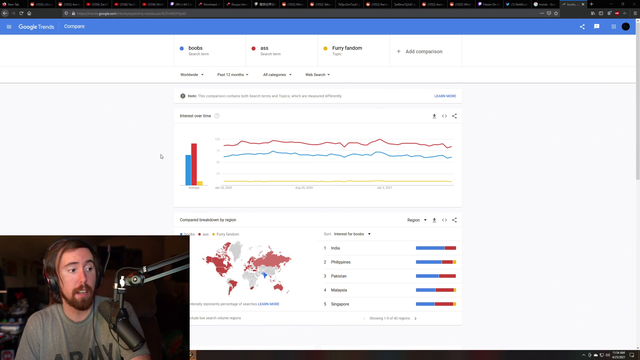Select the ass search term box
This screenshot has width=640, height=360.
pyautogui.click(x=282, y=51)
